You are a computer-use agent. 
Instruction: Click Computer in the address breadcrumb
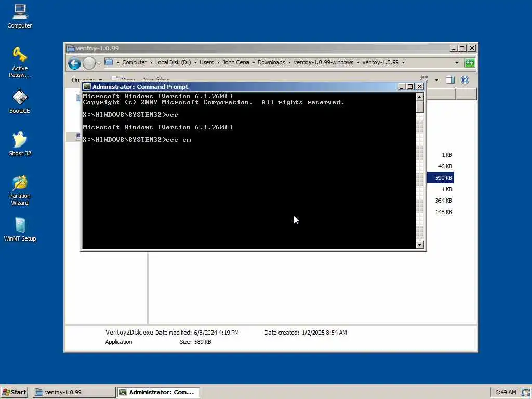click(135, 62)
